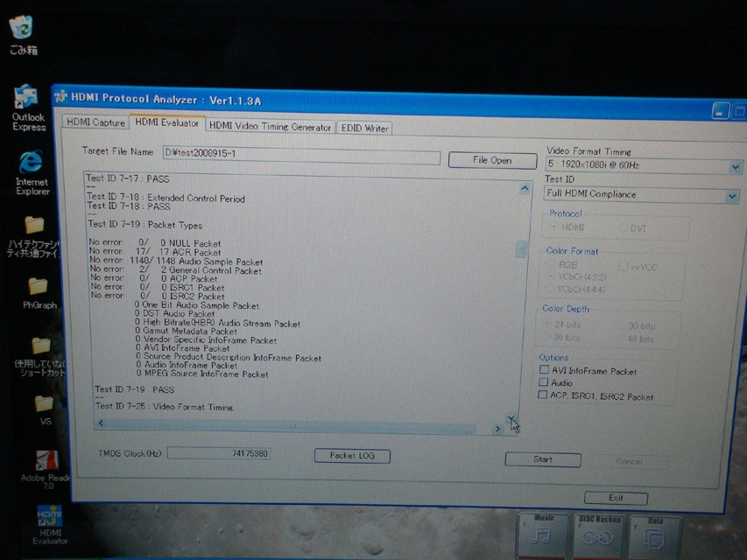Select the 48 bits color depth
The width and height of the screenshot is (747, 560).
click(x=620, y=339)
